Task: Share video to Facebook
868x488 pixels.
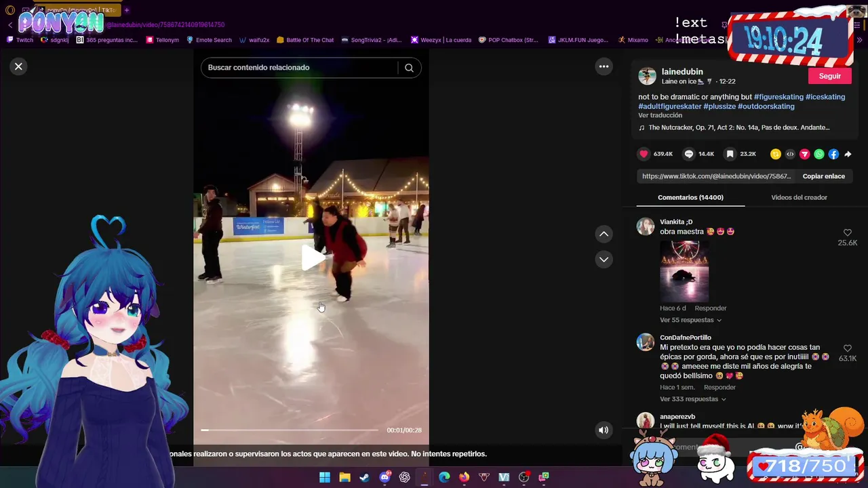Action: coord(833,154)
